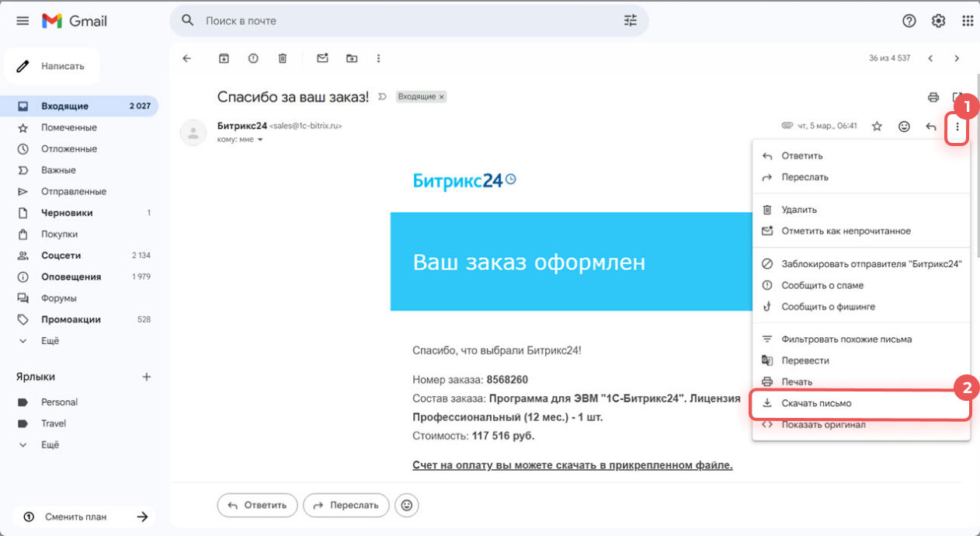Click the 'Переслать' button below the email
980x536 pixels.
(346, 505)
